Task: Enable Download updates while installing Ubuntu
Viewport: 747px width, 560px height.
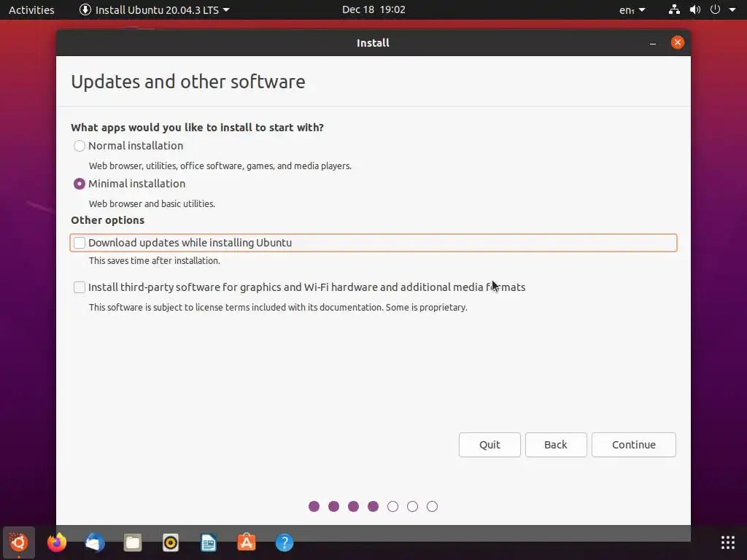Action: [80, 243]
